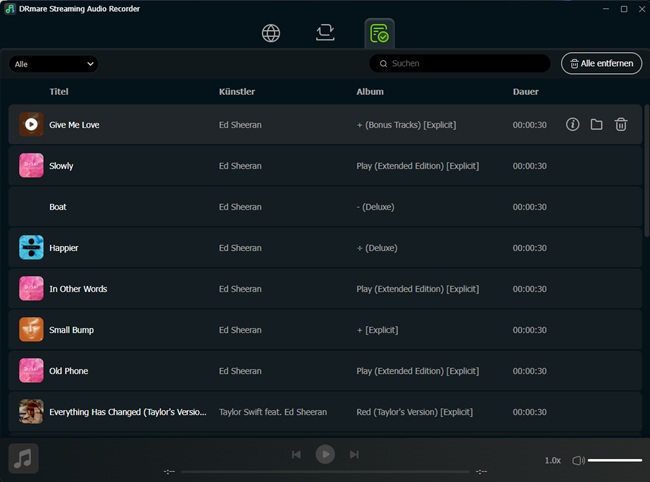This screenshot has width=650, height=482.
Task: Click the search magnifier icon
Action: pyautogui.click(x=383, y=63)
